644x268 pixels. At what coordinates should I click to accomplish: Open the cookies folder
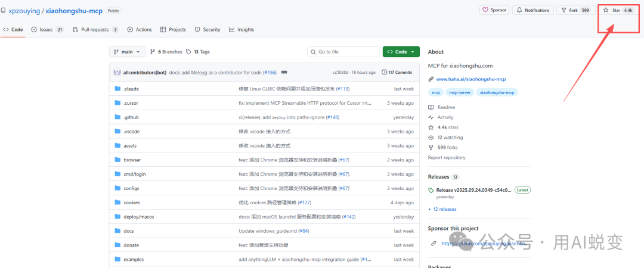(132, 202)
